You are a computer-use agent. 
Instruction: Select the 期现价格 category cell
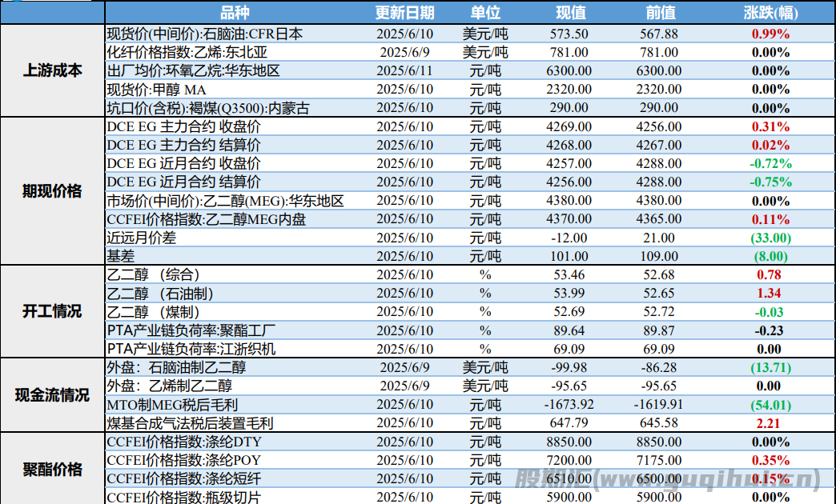point(52,191)
